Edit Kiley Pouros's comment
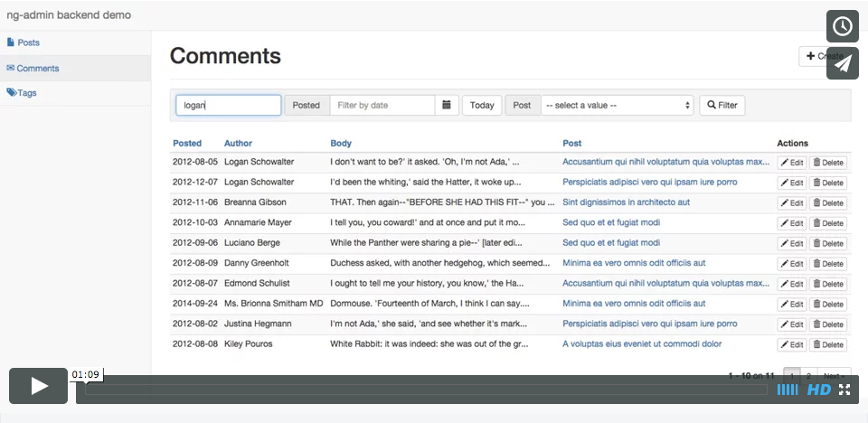 pyautogui.click(x=792, y=344)
